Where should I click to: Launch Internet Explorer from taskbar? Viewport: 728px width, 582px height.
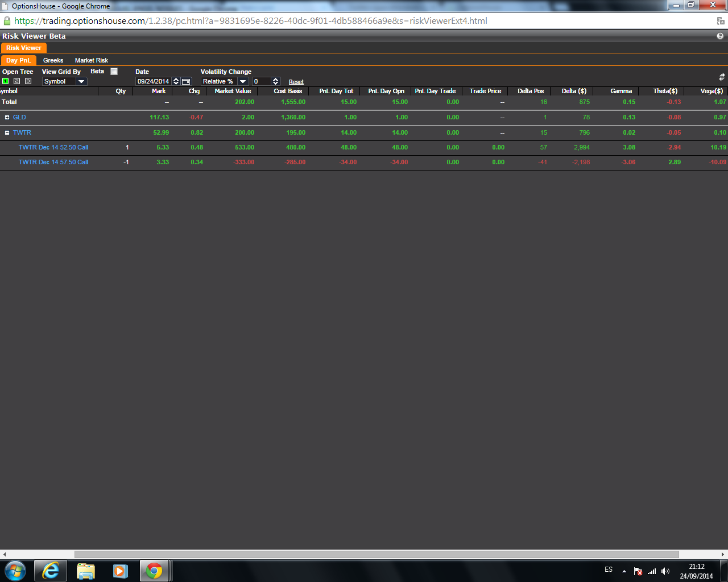(51, 570)
